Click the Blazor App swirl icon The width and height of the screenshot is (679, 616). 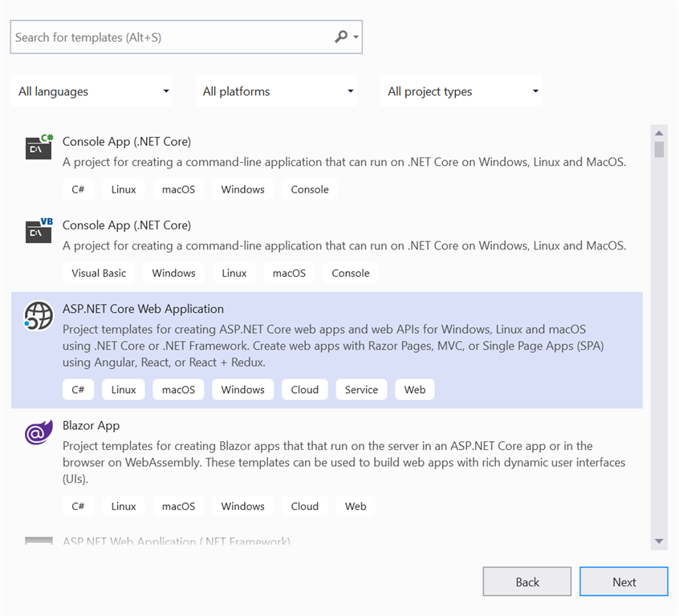pyautogui.click(x=38, y=432)
